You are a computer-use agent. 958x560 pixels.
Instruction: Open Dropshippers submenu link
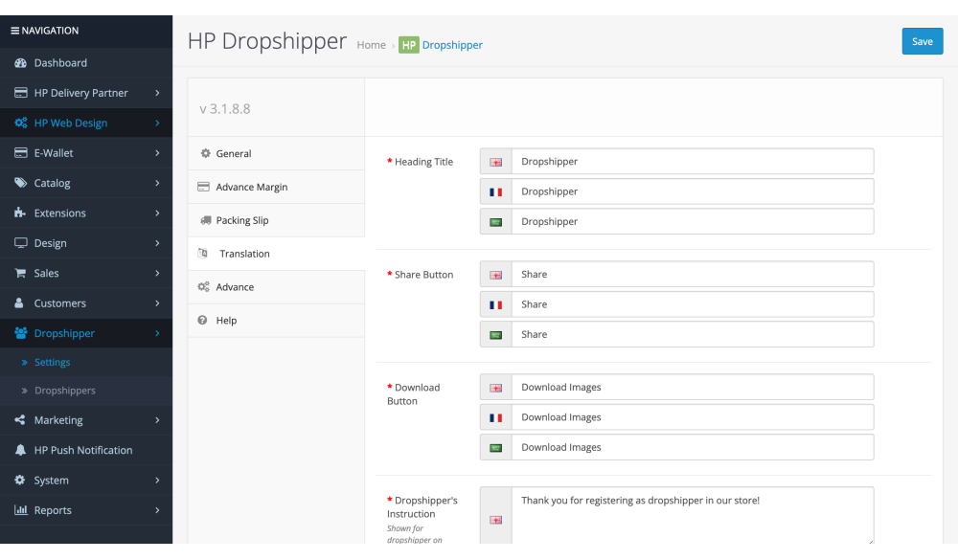65,391
